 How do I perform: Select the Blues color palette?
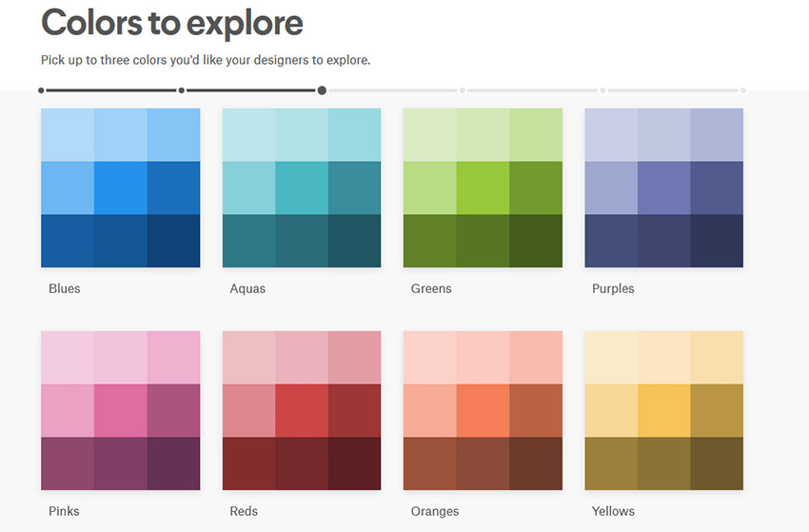120,187
